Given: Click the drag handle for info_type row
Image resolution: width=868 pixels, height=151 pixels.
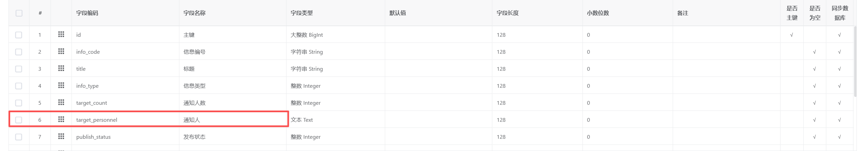Looking at the screenshot, I should click(x=61, y=85).
